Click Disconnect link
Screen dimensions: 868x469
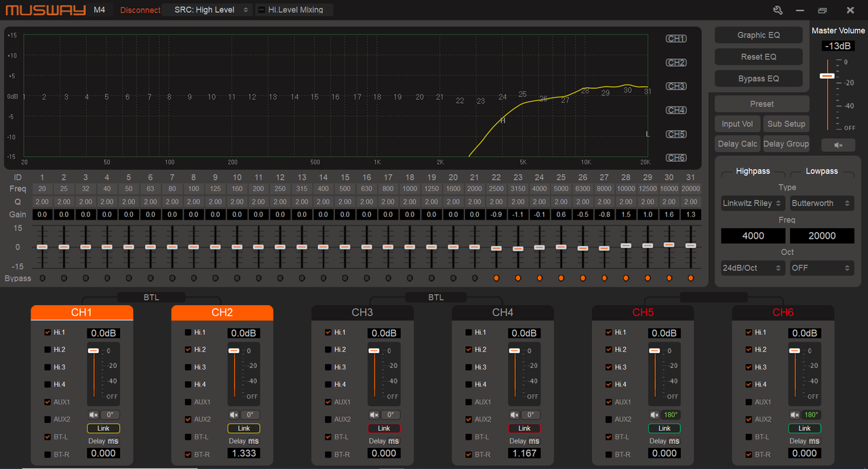[x=140, y=10]
